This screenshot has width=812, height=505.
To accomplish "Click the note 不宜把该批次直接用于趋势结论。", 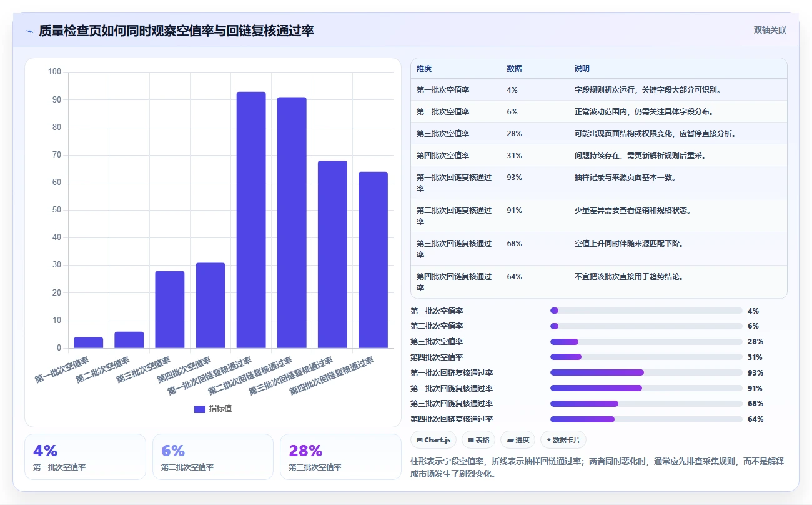I will (630, 277).
